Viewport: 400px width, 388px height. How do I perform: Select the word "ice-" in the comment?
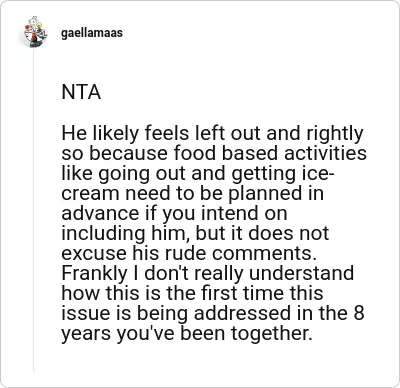click(x=312, y=173)
